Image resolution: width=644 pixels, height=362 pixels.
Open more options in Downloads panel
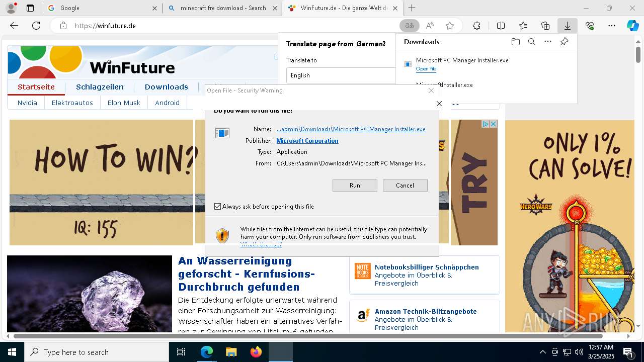[x=548, y=42]
